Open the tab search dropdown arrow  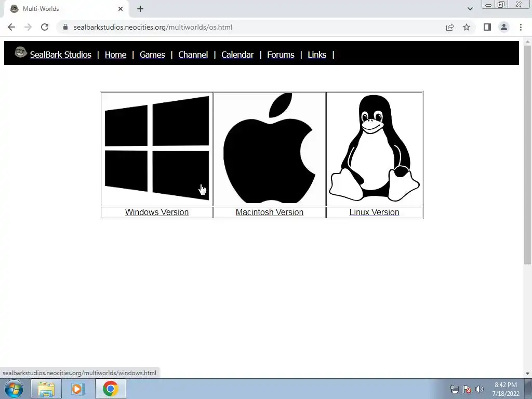[x=470, y=9]
